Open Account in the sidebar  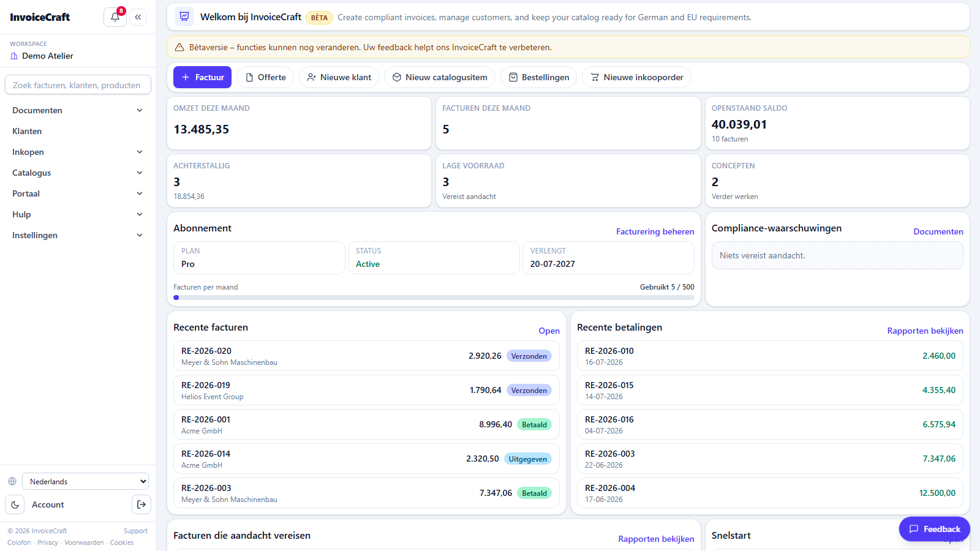pyautogui.click(x=48, y=504)
